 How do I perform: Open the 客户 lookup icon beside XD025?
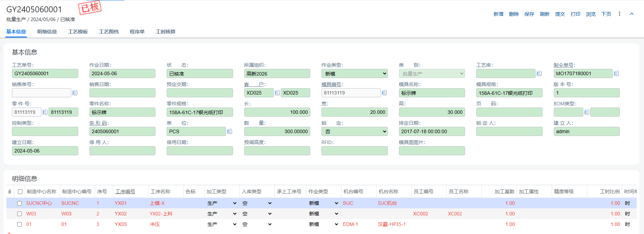(x=277, y=93)
